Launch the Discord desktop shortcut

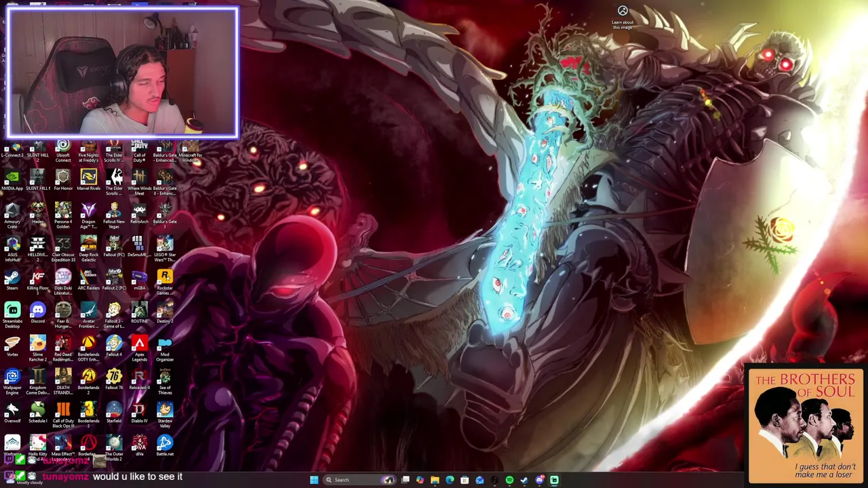[x=37, y=313]
